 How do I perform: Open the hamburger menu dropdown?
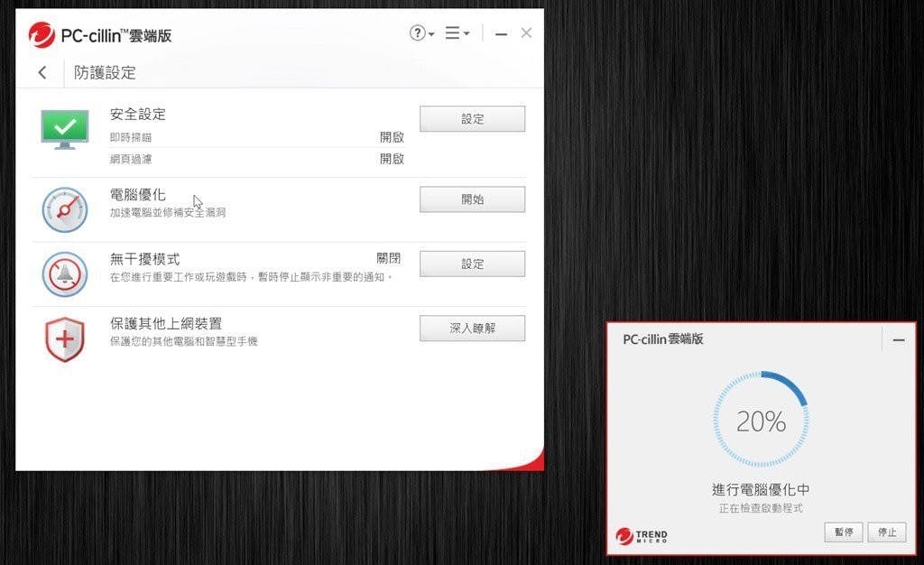pyautogui.click(x=457, y=33)
